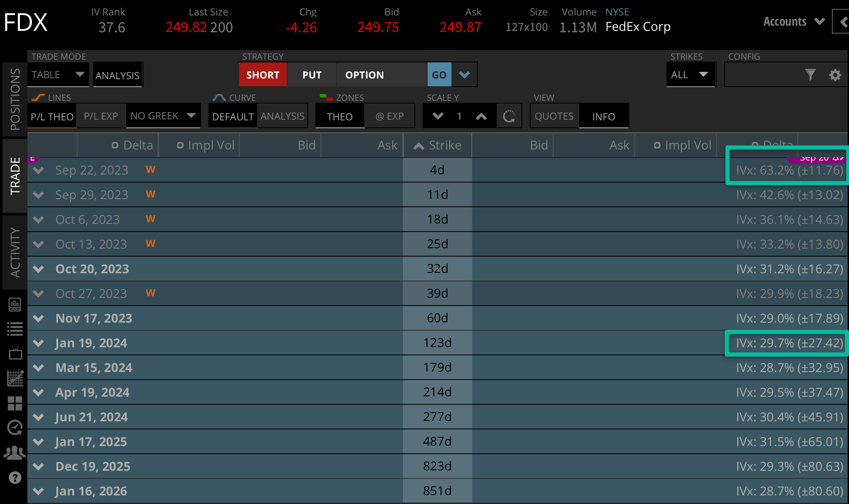Image resolution: width=849 pixels, height=504 pixels.
Task: Switch zones to @ EXP
Action: coord(389,116)
